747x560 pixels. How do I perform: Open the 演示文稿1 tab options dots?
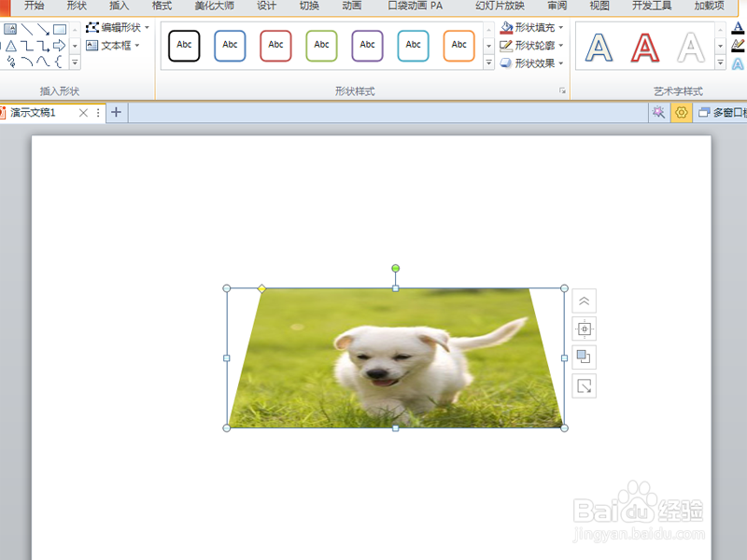98,113
